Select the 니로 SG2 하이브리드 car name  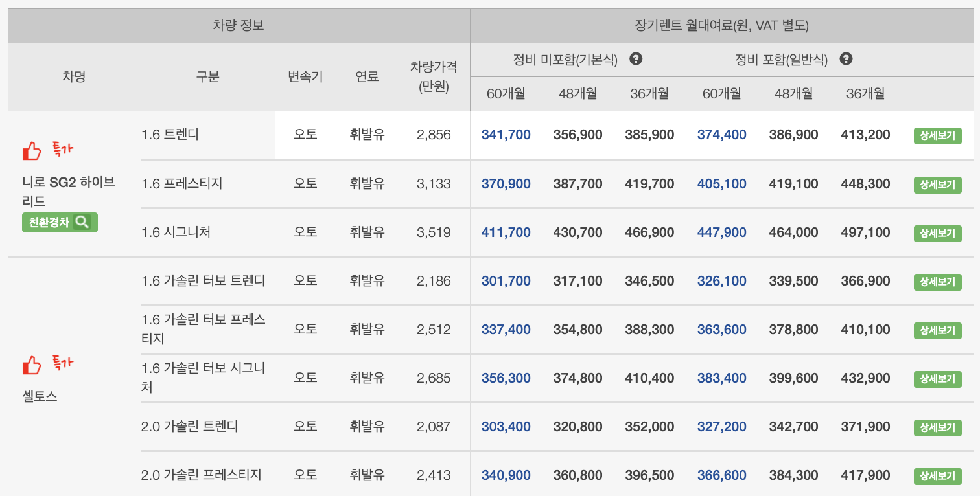click(x=69, y=192)
